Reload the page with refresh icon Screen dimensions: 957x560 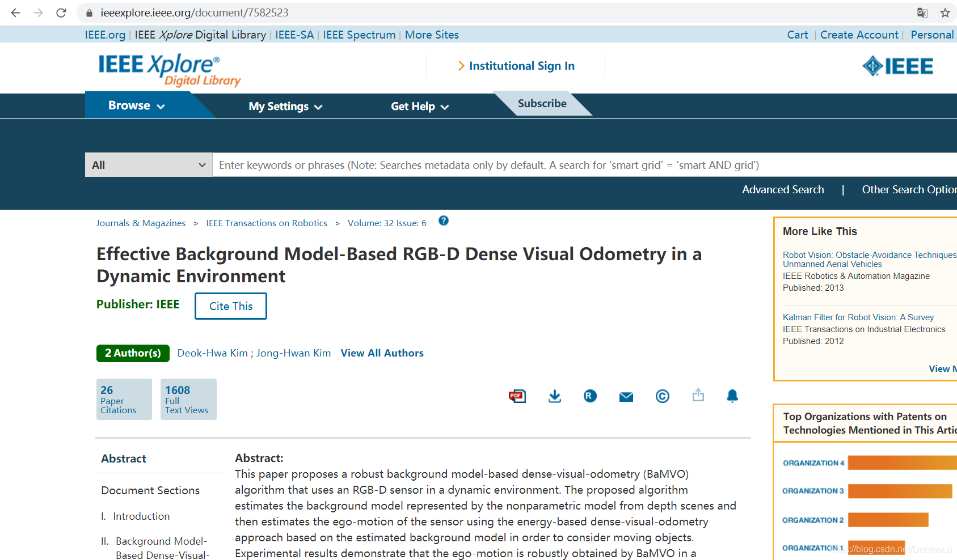coord(61,12)
